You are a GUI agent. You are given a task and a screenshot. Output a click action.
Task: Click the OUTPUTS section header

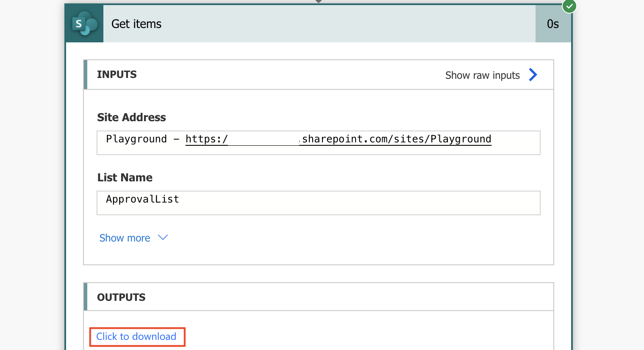pos(121,297)
